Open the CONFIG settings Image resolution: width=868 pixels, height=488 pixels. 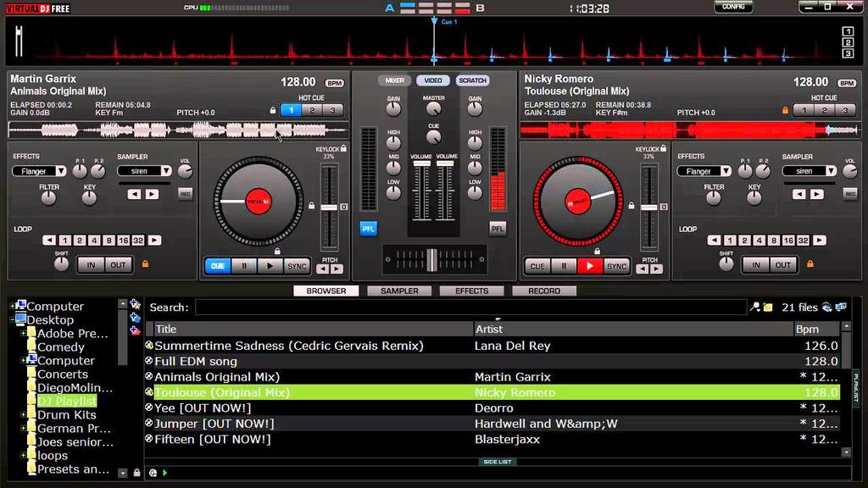(x=733, y=6)
